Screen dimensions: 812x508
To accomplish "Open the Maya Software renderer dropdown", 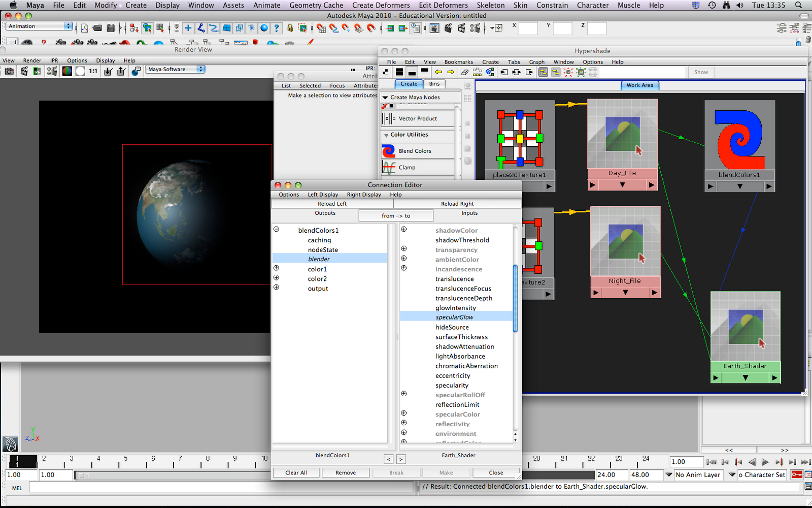I will pyautogui.click(x=175, y=69).
